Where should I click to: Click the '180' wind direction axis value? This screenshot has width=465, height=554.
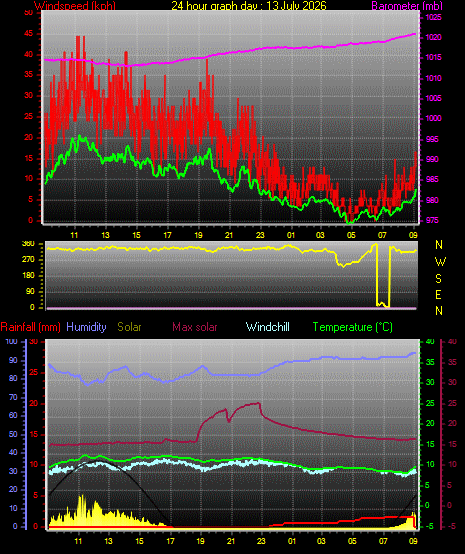[28, 275]
